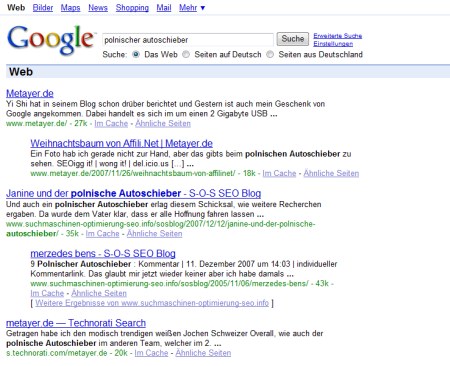The width and height of the screenshot is (450, 366).
Task: Open Ähnliche Seiten under merzedes-bens result
Action: tap(99, 293)
